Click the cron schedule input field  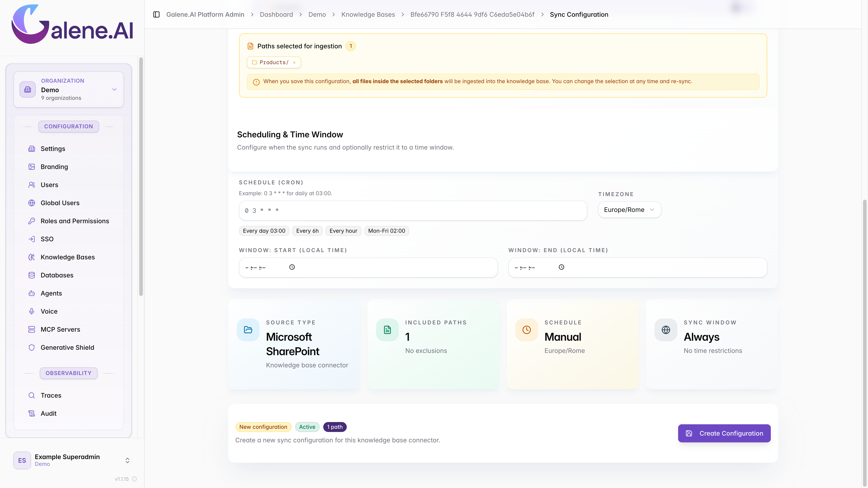(413, 211)
